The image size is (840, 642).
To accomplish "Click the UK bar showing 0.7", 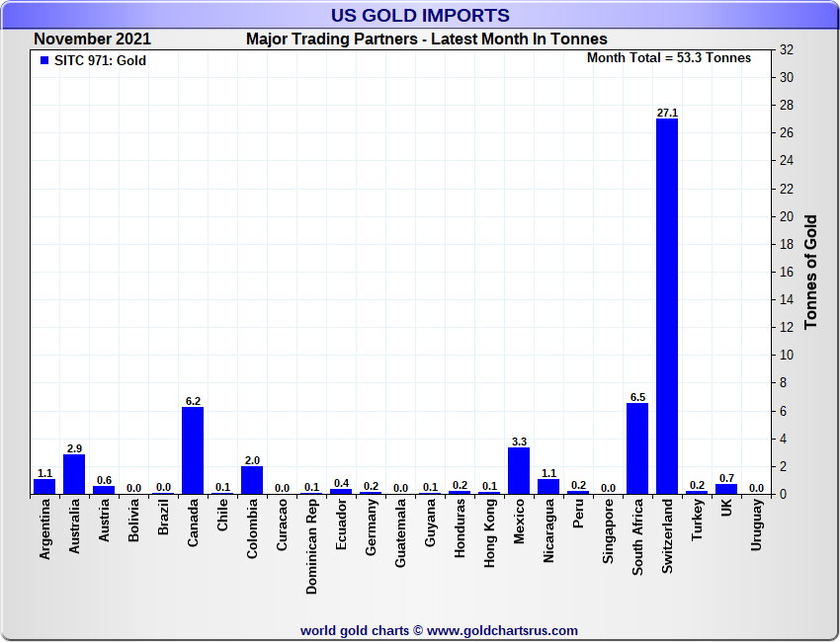I will [726, 488].
